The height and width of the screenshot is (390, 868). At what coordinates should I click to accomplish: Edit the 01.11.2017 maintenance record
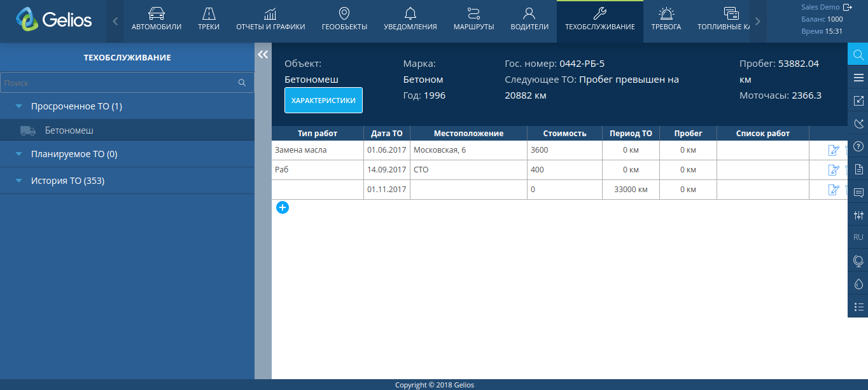point(832,190)
